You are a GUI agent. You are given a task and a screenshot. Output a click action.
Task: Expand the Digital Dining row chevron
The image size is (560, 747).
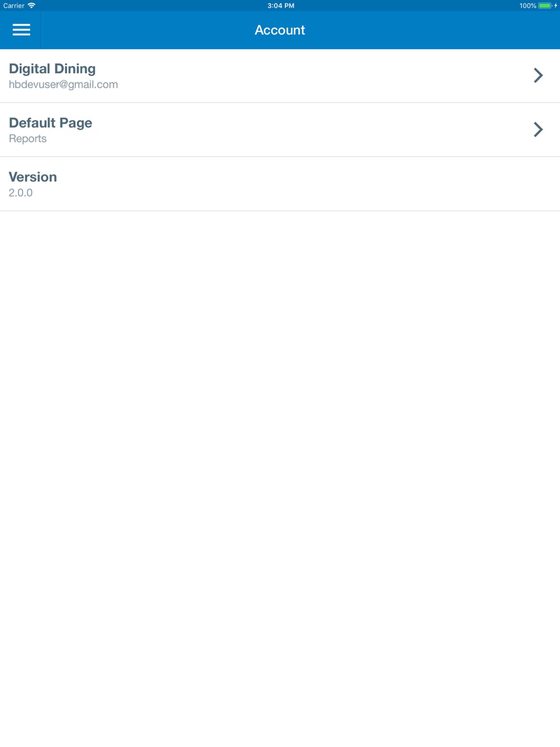(538, 75)
